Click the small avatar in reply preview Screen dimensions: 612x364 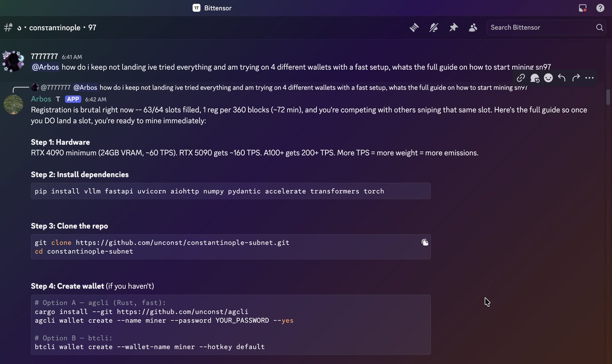coord(35,87)
